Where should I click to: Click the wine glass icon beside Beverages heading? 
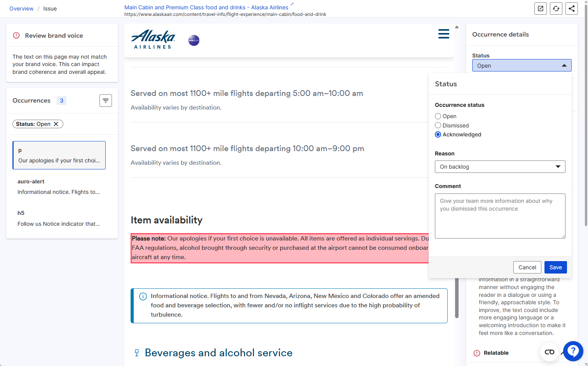tap(137, 353)
